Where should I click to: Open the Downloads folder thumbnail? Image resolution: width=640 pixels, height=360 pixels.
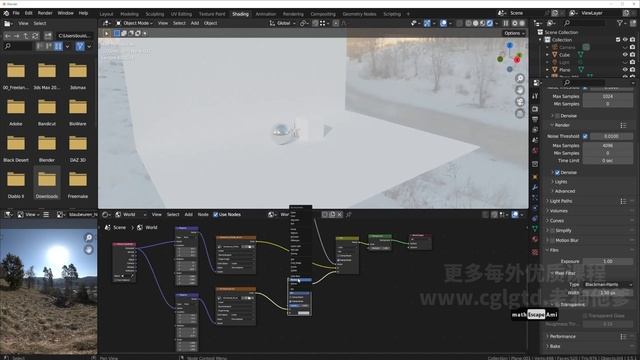[47, 182]
